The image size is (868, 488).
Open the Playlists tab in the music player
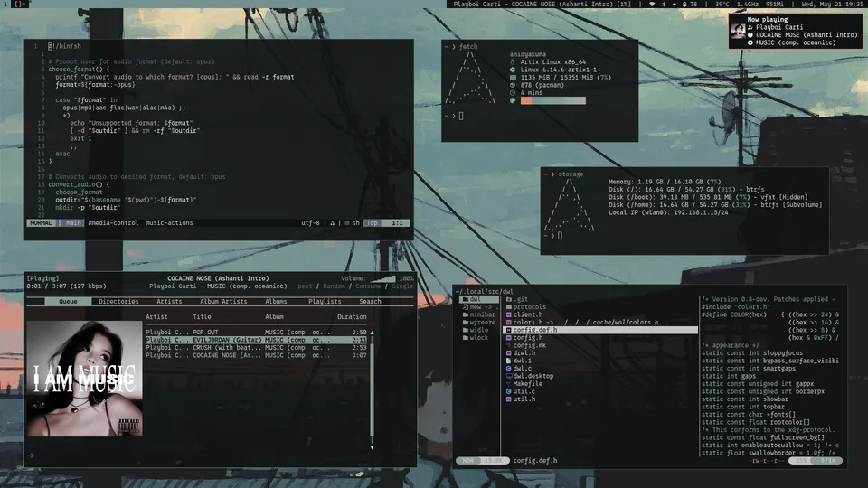[x=325, y=302]
